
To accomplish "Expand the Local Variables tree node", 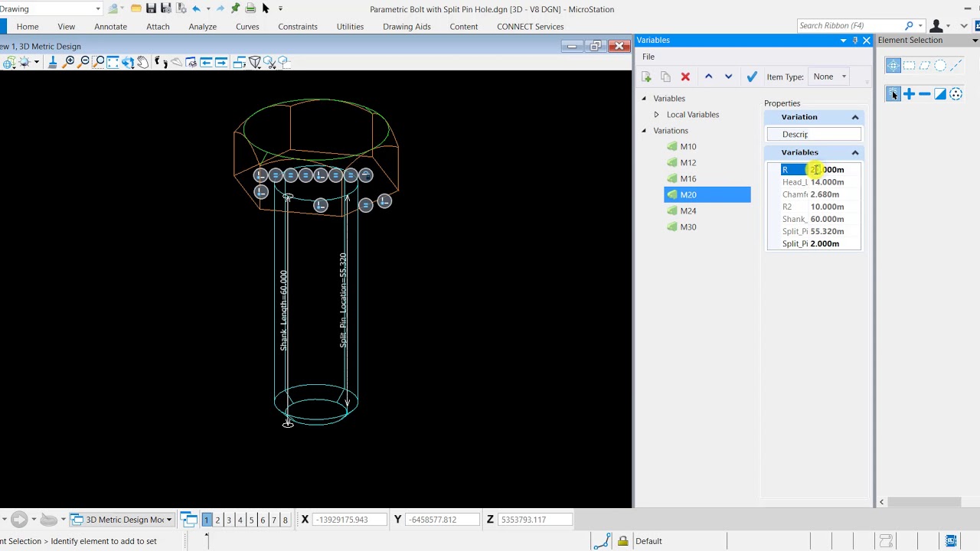I will [x=656, y=115].
